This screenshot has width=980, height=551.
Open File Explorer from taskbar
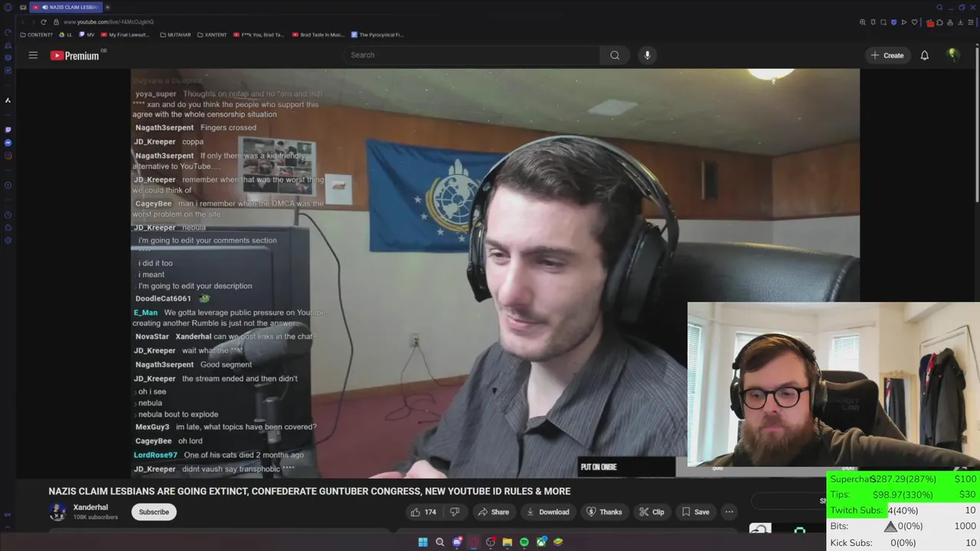coord(507,542)
